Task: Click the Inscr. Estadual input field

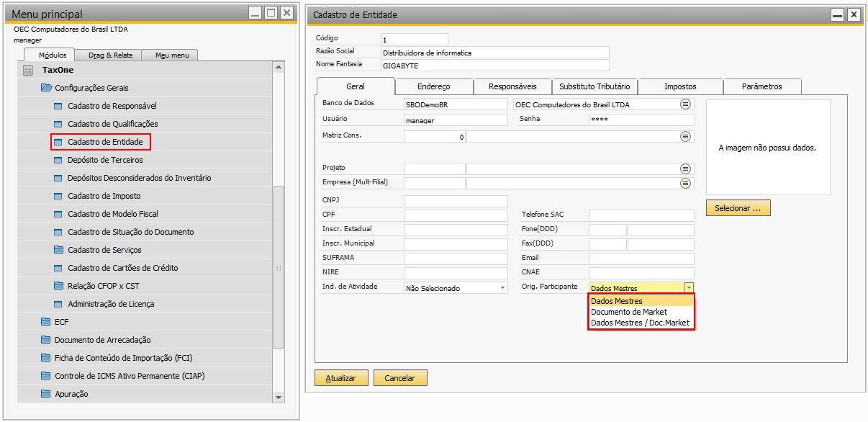Action: tap(456, 230)
